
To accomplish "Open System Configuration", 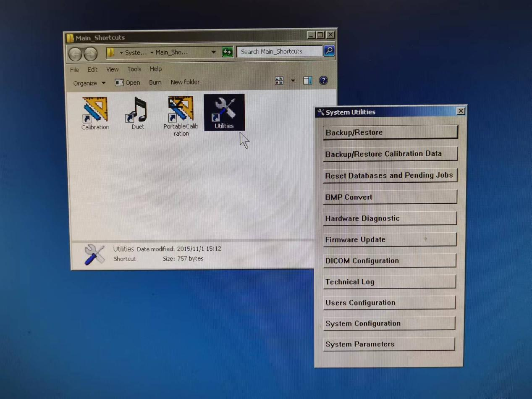I will [389, 323].
